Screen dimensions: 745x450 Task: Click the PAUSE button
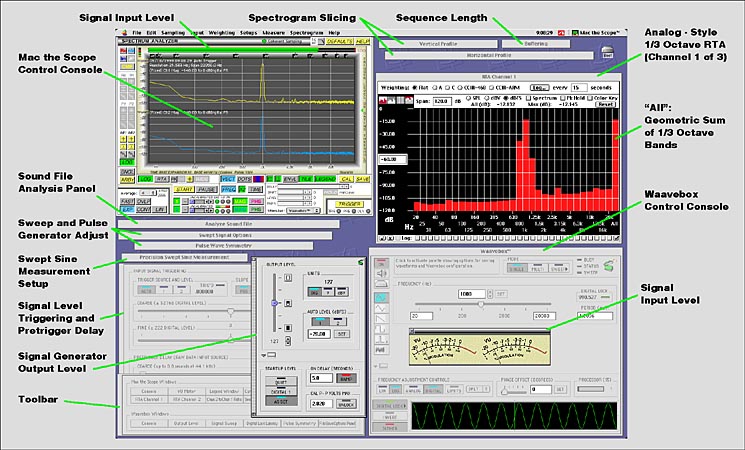[x=206, y=189]
